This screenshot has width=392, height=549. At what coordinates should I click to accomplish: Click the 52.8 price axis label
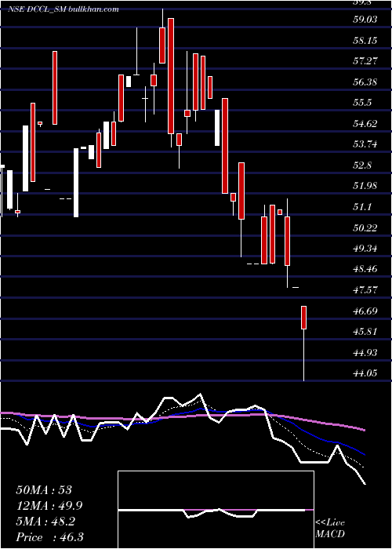pos(362,165)
